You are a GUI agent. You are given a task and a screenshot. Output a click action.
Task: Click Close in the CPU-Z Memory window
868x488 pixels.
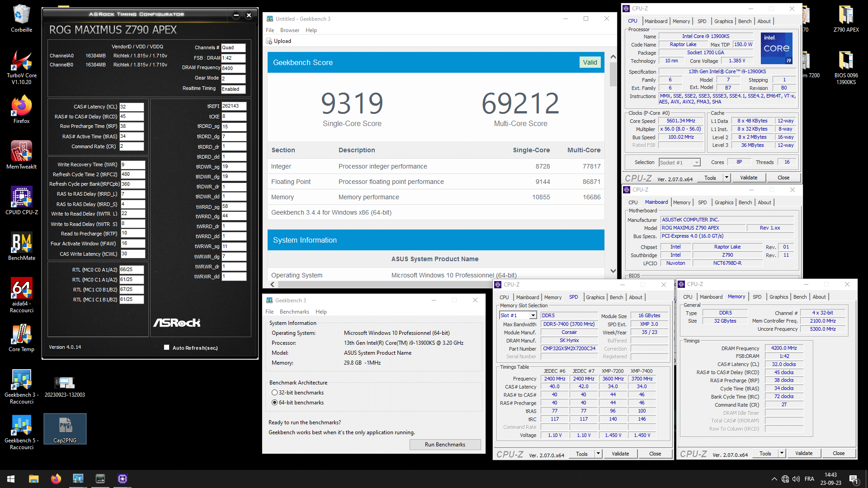pos(839,453)
